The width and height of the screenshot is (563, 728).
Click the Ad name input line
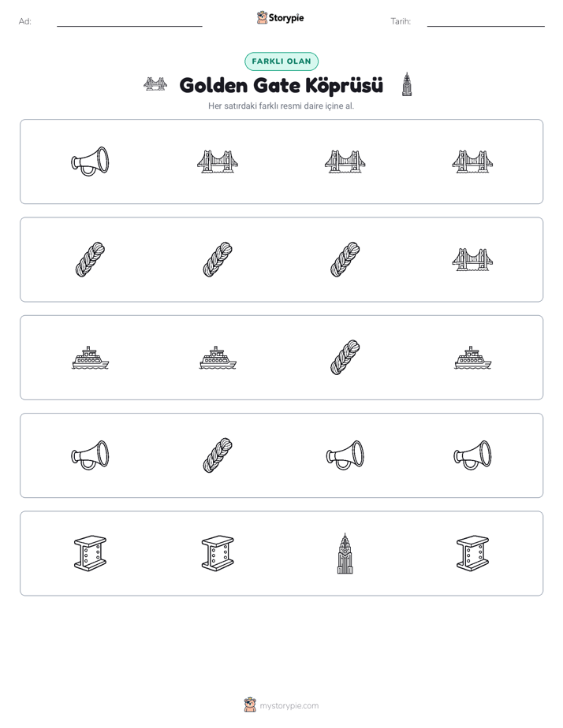[x=129, y=22]
